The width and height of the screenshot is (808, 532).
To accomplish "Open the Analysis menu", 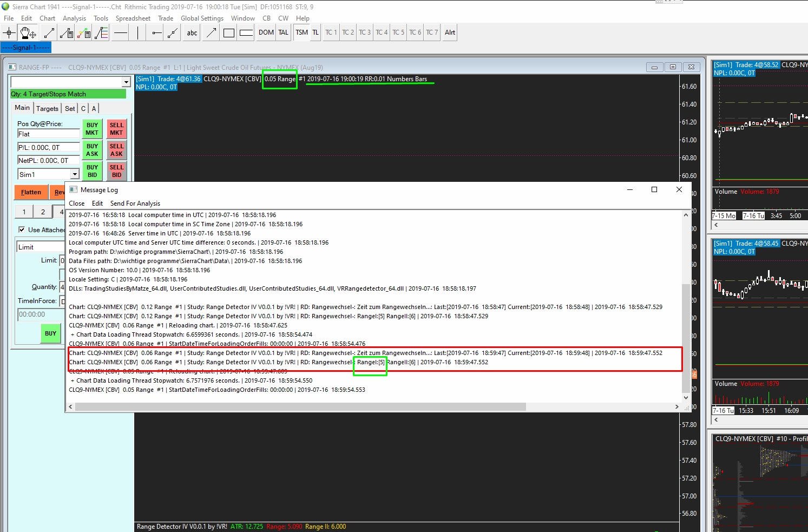I will [x=74, y=18].
